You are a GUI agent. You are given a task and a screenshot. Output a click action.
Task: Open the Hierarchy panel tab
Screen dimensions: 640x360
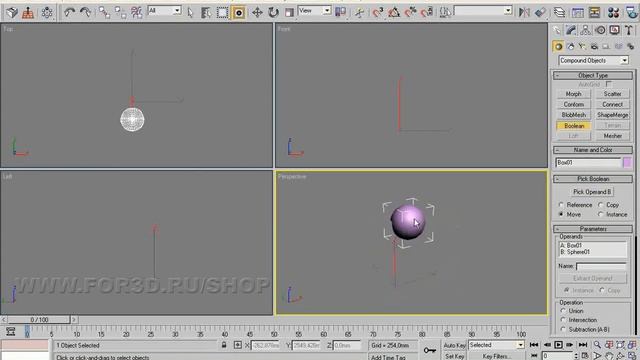tap(585, 30)
